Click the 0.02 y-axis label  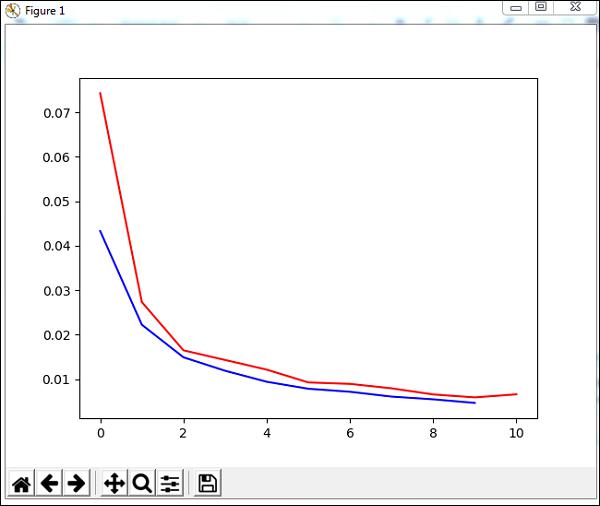tap(57, 335)
